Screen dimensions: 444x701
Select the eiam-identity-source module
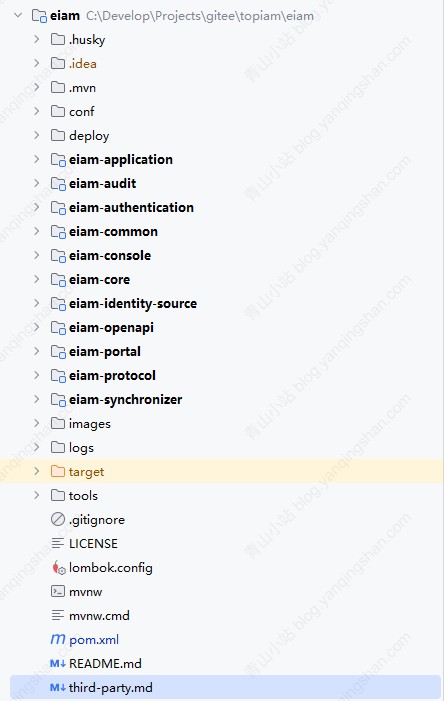point(133,304)
